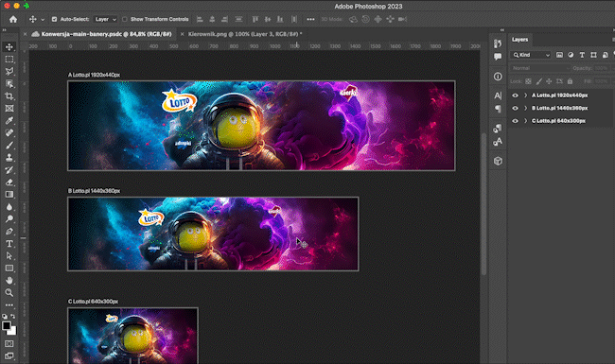Go to Photoshop Home screen

point(13,19)
